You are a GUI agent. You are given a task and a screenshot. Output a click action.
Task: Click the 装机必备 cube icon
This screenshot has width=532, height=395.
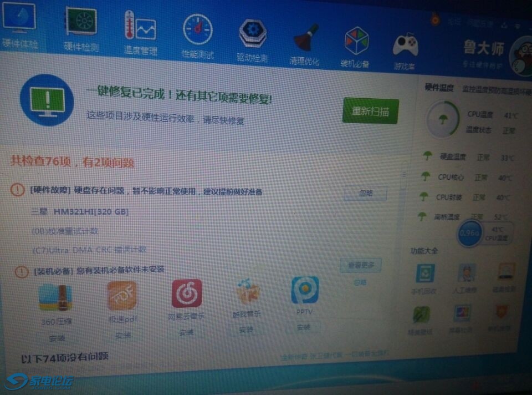pyautogui.click(x=356, y=45)
